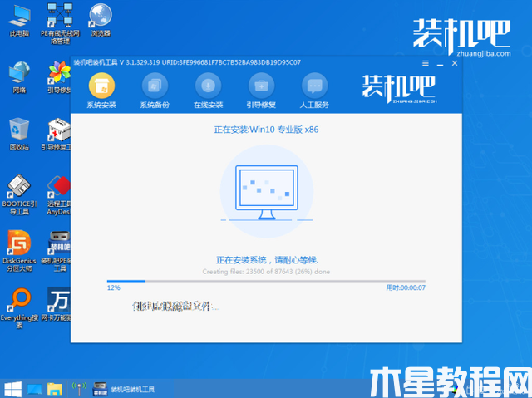Click the wireless network taskbar icon
532x398 pixels.
tap(79, 389)
